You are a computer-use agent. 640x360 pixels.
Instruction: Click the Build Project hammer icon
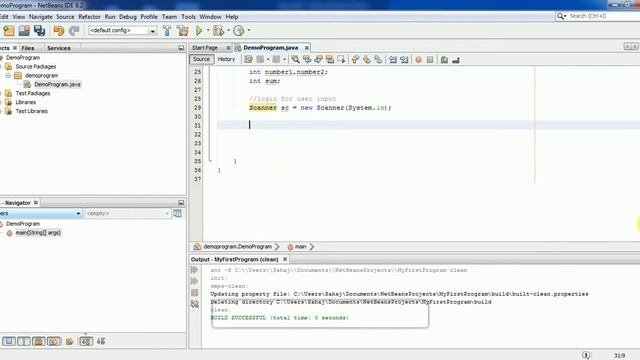coord(167,31)
